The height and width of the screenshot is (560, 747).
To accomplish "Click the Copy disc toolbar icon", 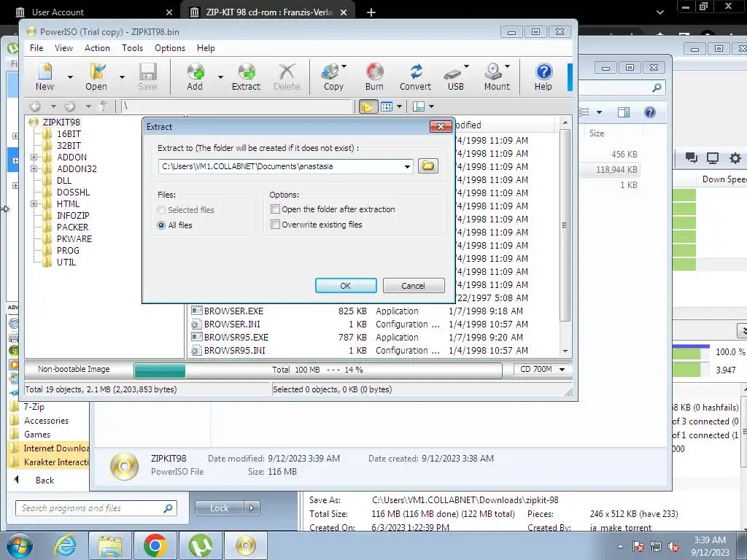I will click(x=333, y=77).
